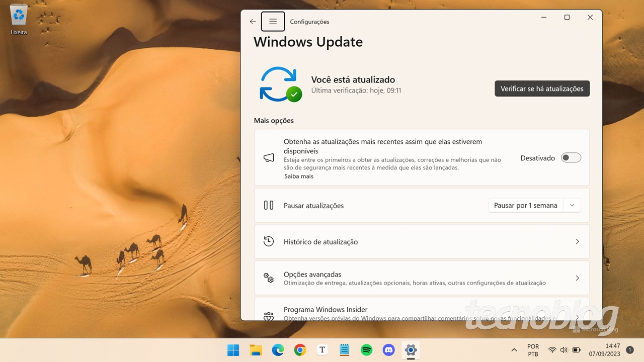Open Opções avançadas settings entry
644x362 pixels.
422,278
